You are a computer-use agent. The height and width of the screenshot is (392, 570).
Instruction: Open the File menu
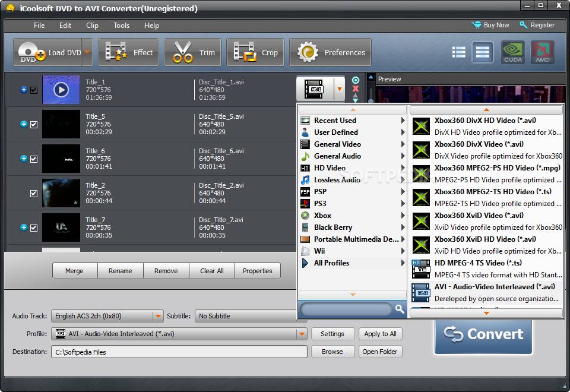(x=39, y=26)
